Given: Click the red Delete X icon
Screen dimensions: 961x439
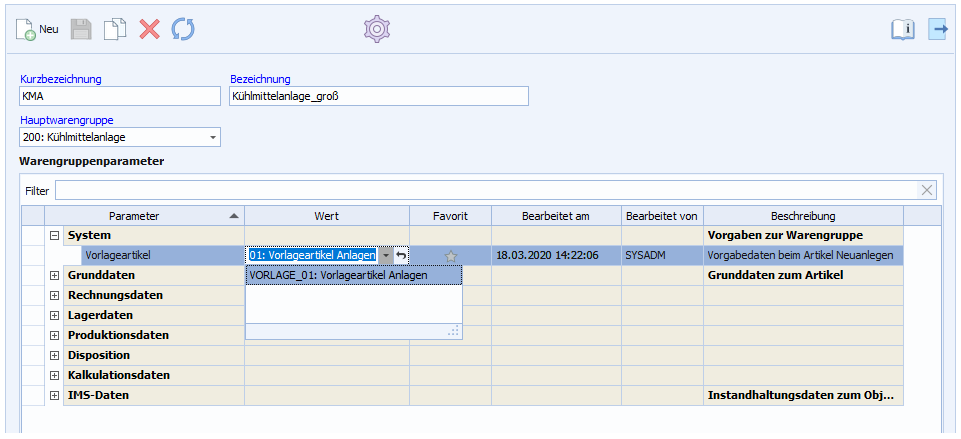Looking at the screenshot, I should (x=149, y=30).
